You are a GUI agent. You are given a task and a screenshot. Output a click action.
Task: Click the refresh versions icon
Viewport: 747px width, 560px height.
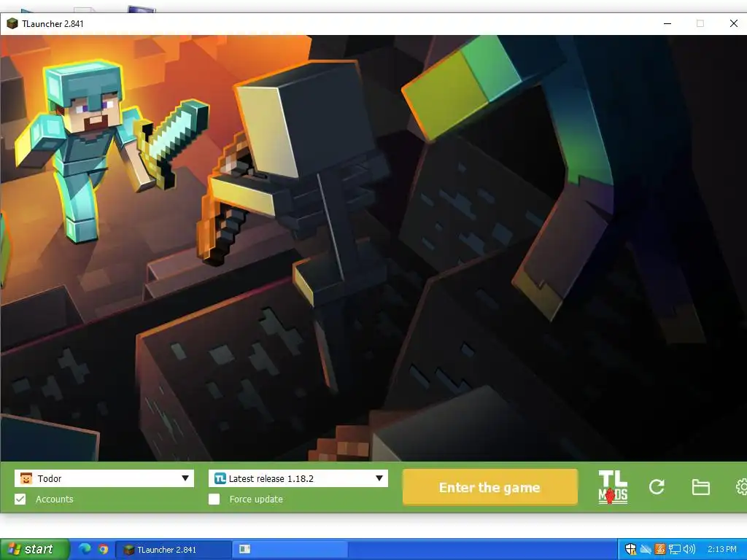pyautogui.click(x=657, y=486)
